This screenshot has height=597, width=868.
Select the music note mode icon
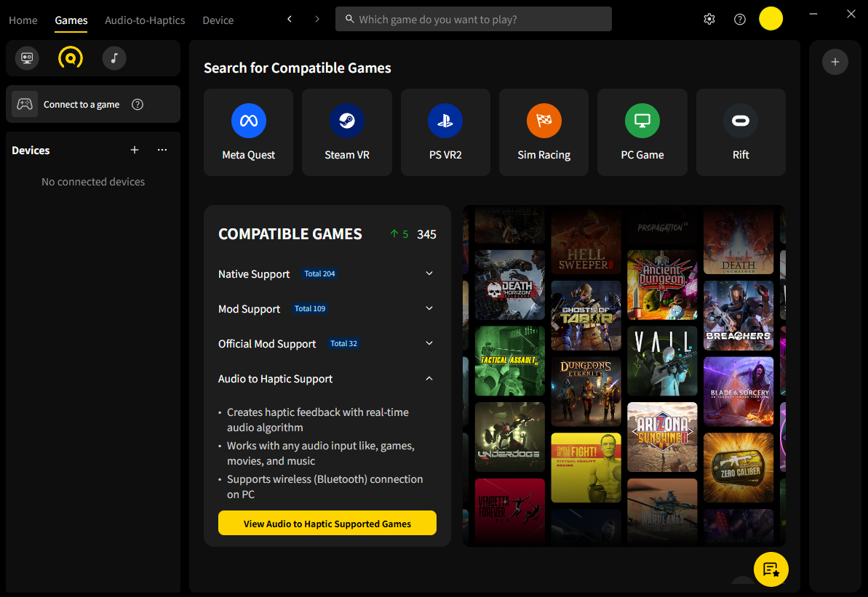pyautogui.click(x=114, y=58)
